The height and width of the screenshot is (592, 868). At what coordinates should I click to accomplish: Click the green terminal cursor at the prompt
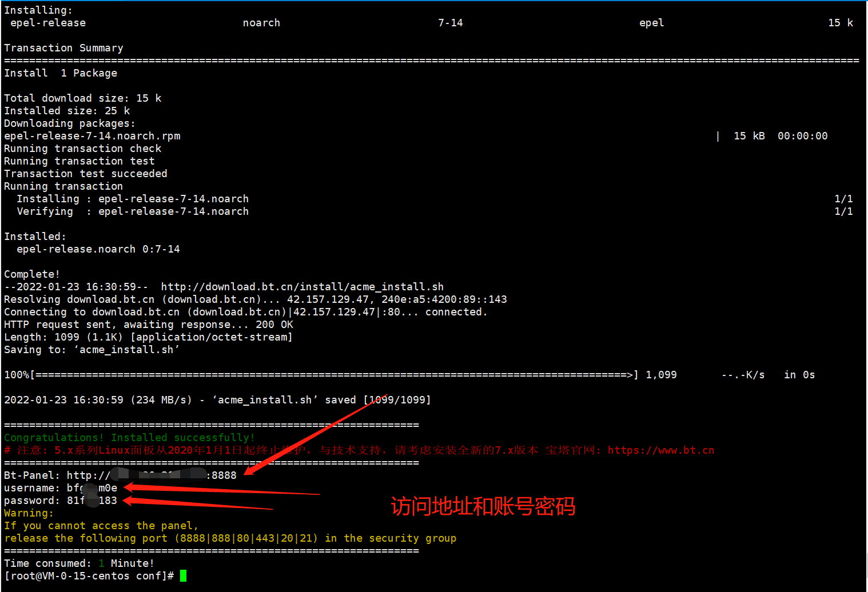click(183, 576)
